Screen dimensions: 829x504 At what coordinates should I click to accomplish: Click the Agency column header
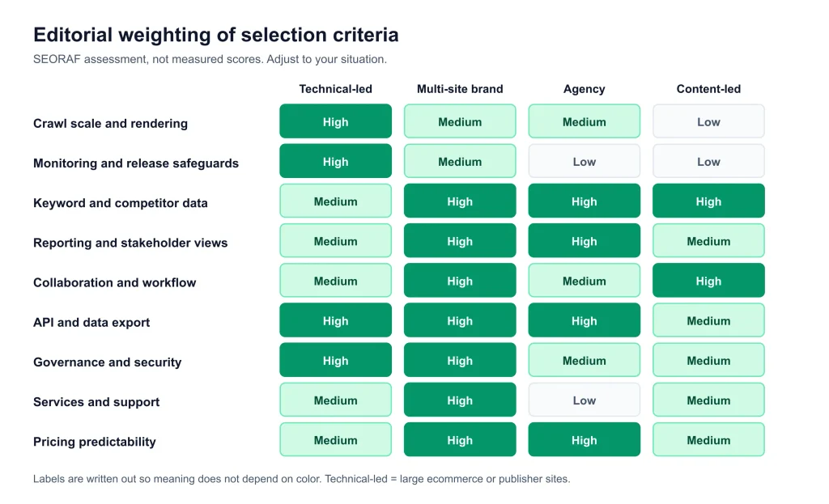click(x=584, y=89)
